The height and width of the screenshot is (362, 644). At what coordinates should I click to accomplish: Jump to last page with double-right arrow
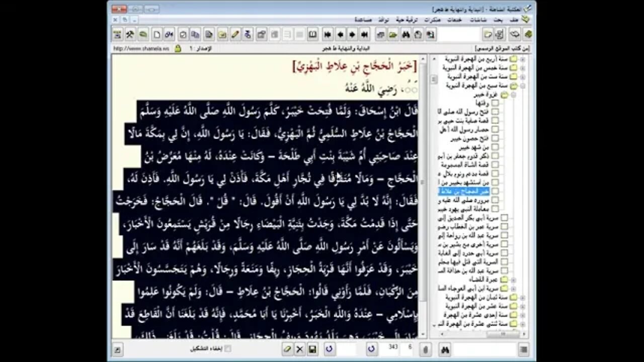[x=364, y=34]
